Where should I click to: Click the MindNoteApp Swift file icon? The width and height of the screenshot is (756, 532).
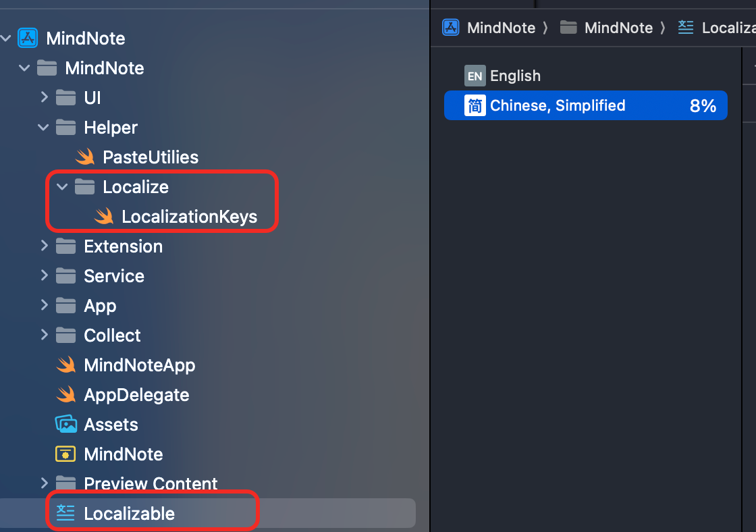(x=65, y=365)
